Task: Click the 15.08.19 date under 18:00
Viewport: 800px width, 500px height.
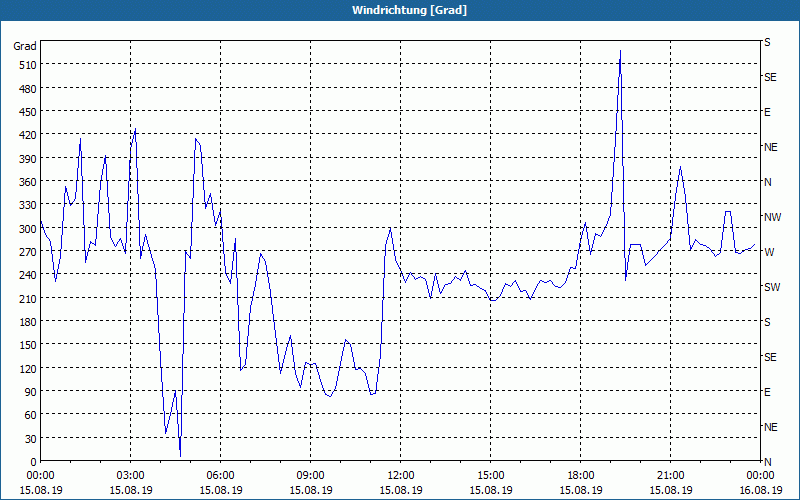Action: click(x=581, y=490)
